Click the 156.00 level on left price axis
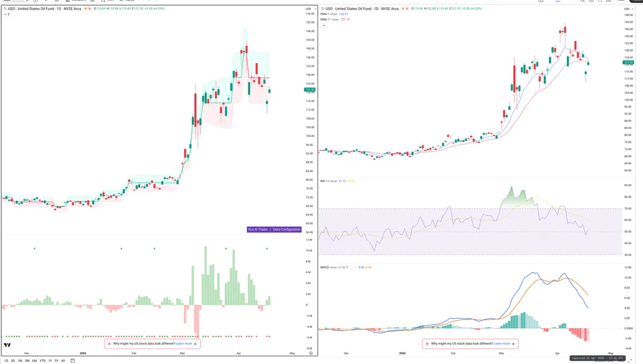Screen dimensions: 643x364 tap(310, 13)
